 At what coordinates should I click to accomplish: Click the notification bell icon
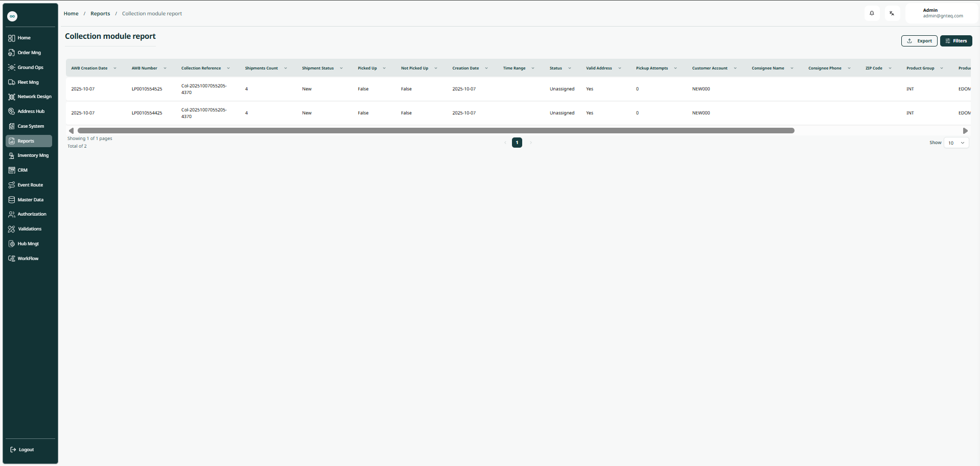(x=872, y=13)
